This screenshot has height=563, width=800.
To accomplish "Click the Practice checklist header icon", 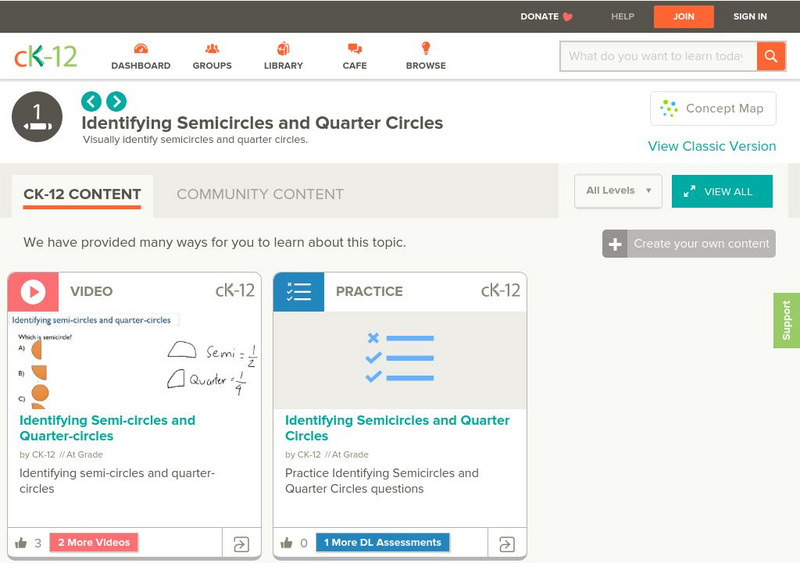I will 298,292.
